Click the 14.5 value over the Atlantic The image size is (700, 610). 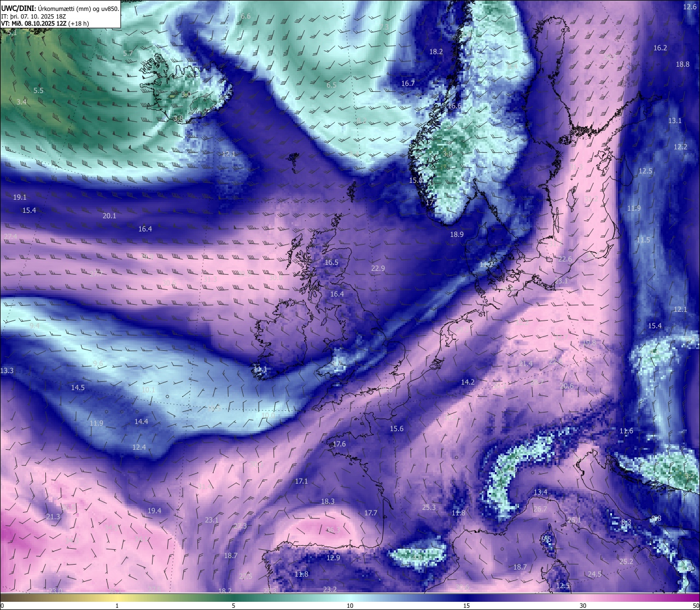tap(78, 388)
